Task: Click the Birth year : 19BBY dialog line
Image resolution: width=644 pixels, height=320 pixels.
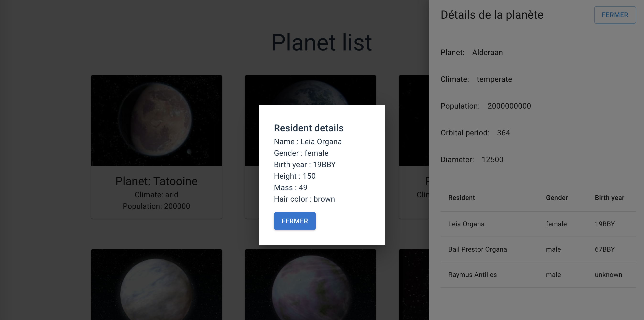Action: pyautogui.click(x=305, y=165)
